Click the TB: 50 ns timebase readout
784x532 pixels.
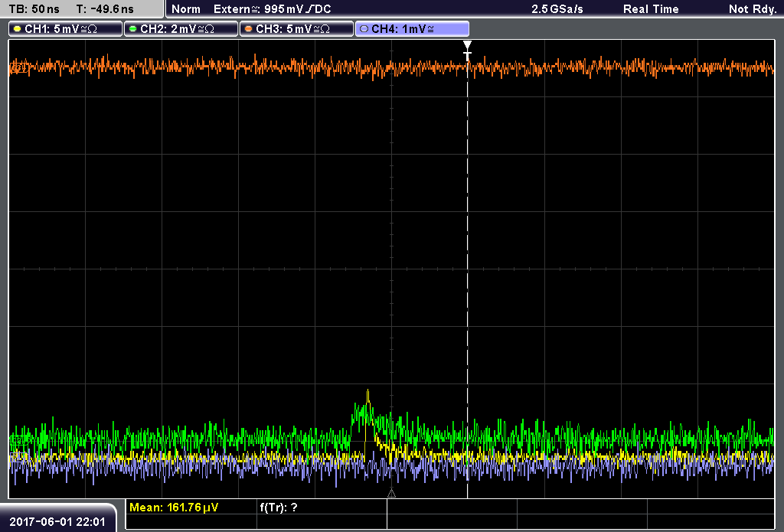[34, 9]
